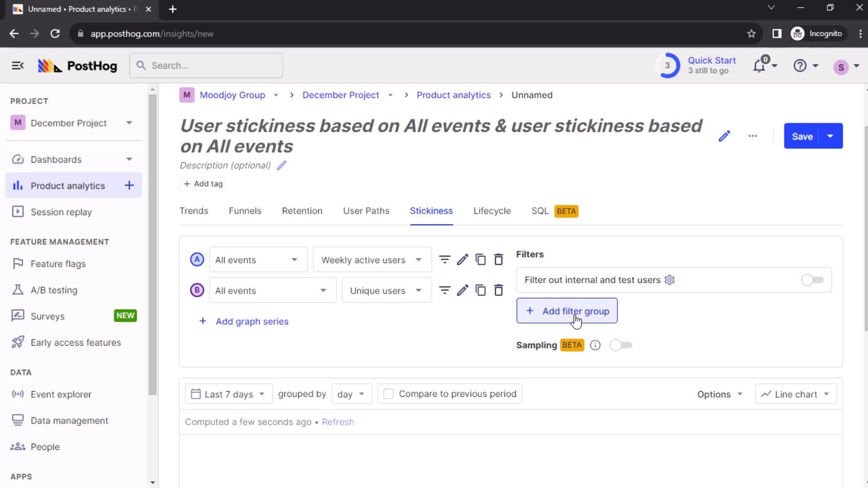The width and height of the screenshot is (868, 488).
Task: Toggle the Filter out internal and test users switch
Action: [x=812, y=280]
